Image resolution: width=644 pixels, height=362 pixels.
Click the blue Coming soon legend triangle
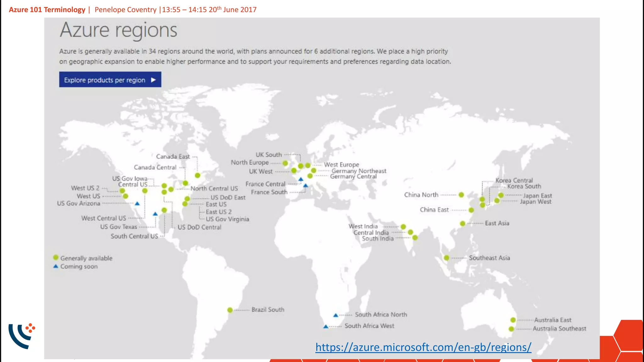[x=56, y=266]
